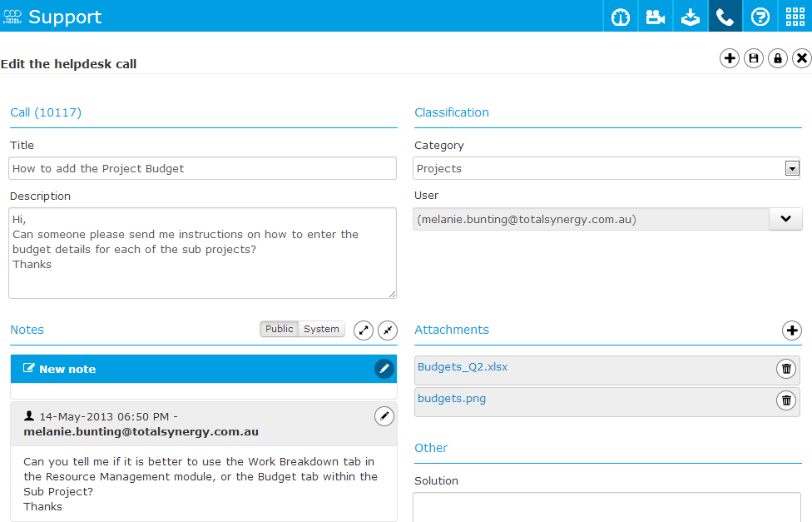
Task: Open the help question mark icon
Action: pyautogui.click(x=760, y=17)
